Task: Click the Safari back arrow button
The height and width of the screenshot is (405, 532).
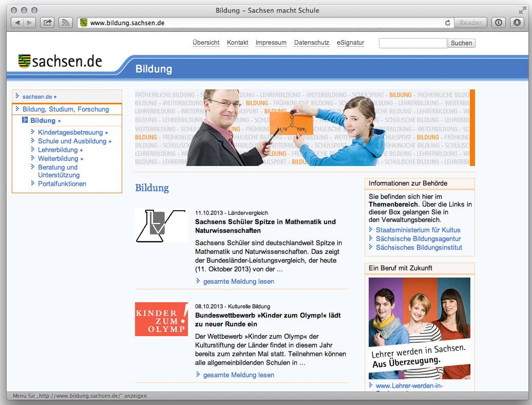Action: (17, 23)
